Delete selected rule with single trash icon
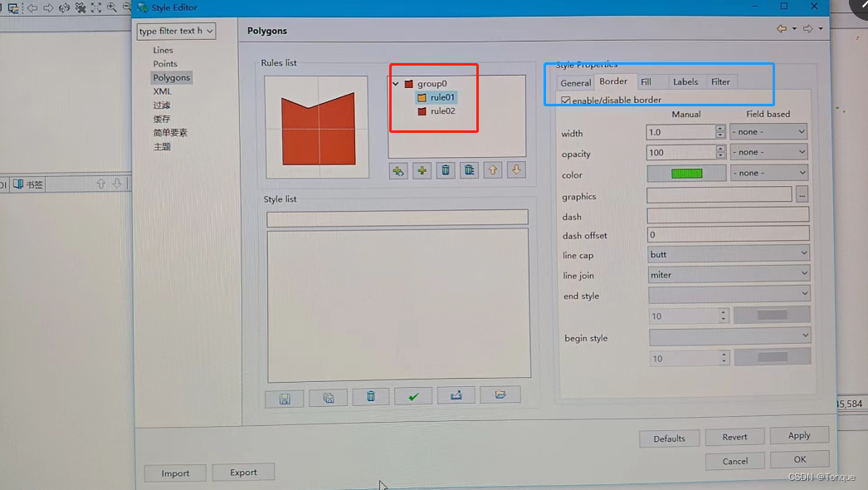 click(446, 170)
